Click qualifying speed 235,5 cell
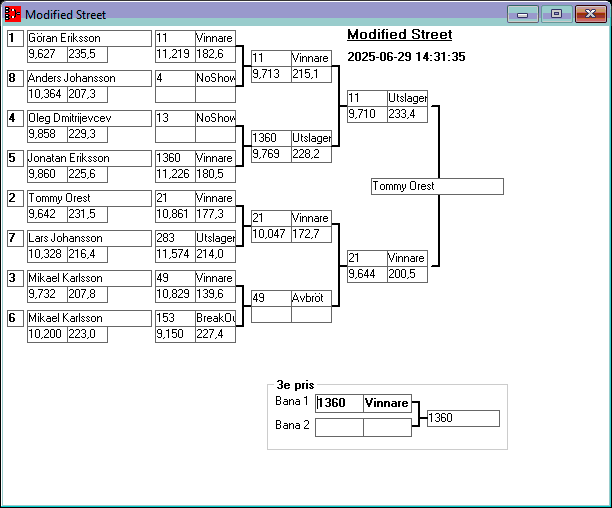Image resolution: width=612 pixels, height=508 pixels. click(x=87, y=54)
